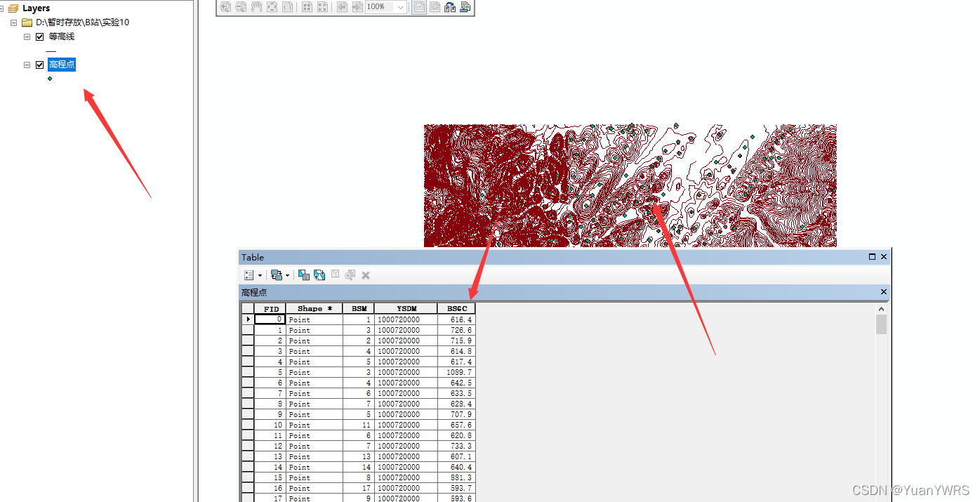The height and width of the screenshot is (502, 980).
Task: Click the Fixed Zoom In layout icon
Action: [307, 7]
